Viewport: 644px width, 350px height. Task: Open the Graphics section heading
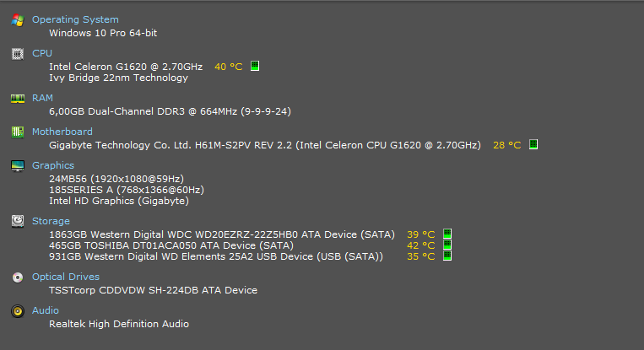53,165
